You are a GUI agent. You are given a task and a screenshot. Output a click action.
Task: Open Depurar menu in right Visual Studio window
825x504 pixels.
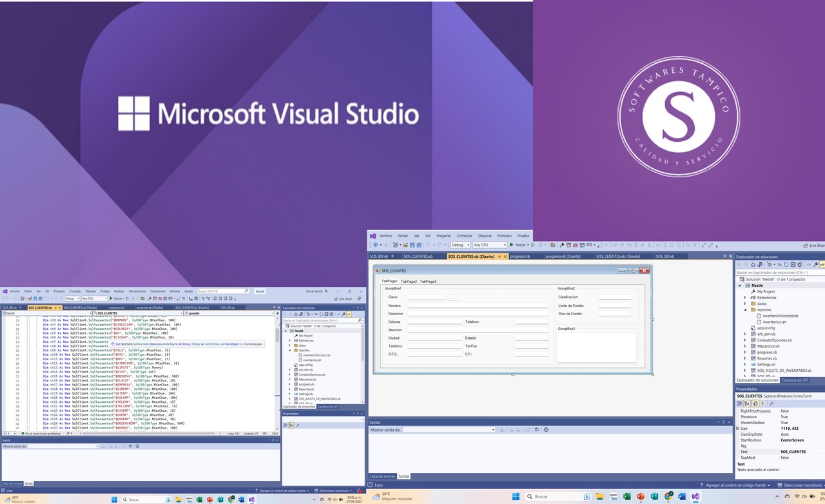click(x=485, y=236)
